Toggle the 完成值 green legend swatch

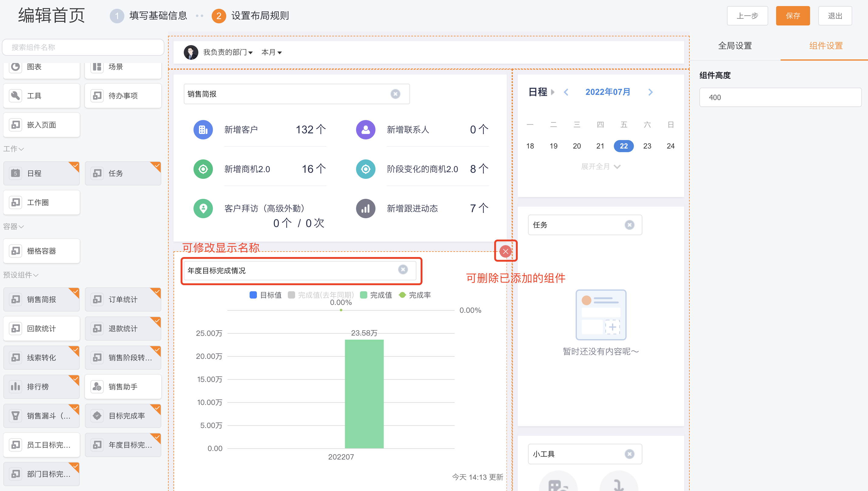coord(364,295)
